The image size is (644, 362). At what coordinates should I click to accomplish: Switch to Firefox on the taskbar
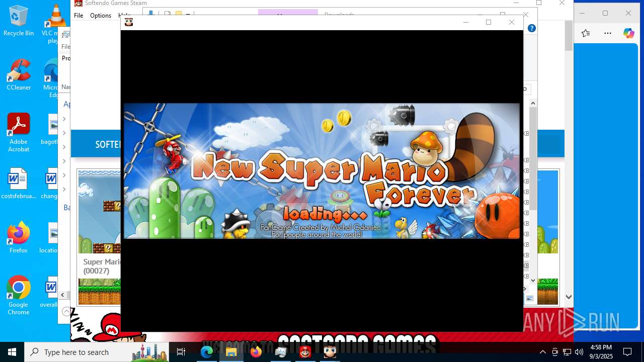(x=256, y=352)
